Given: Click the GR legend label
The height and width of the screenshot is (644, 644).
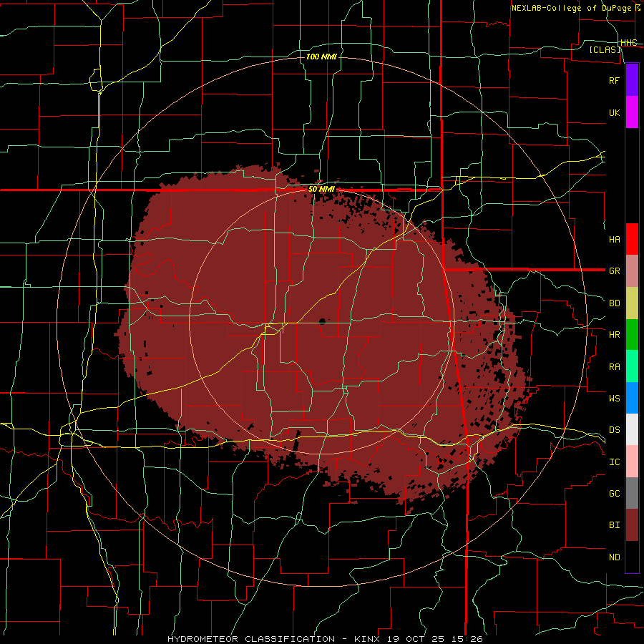Looking at the screenshot, I should (x=614, y=271).
